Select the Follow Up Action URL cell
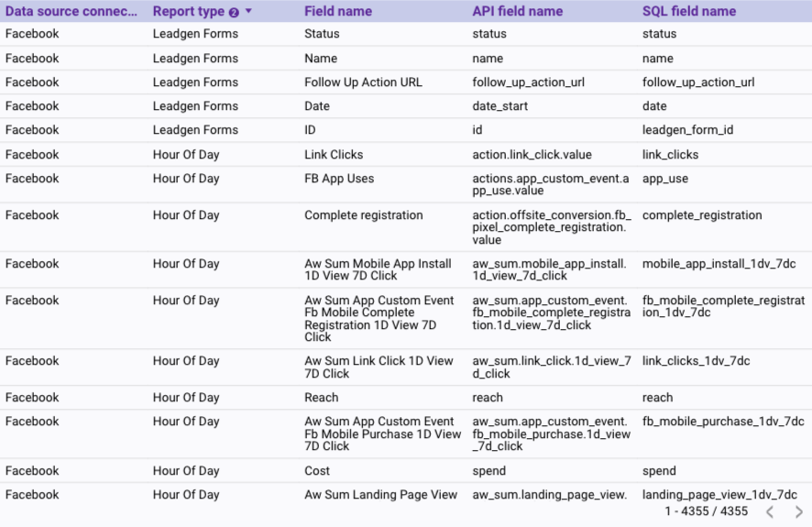The width and height of the screenshot is (812, 527). (x=363, y=82)
